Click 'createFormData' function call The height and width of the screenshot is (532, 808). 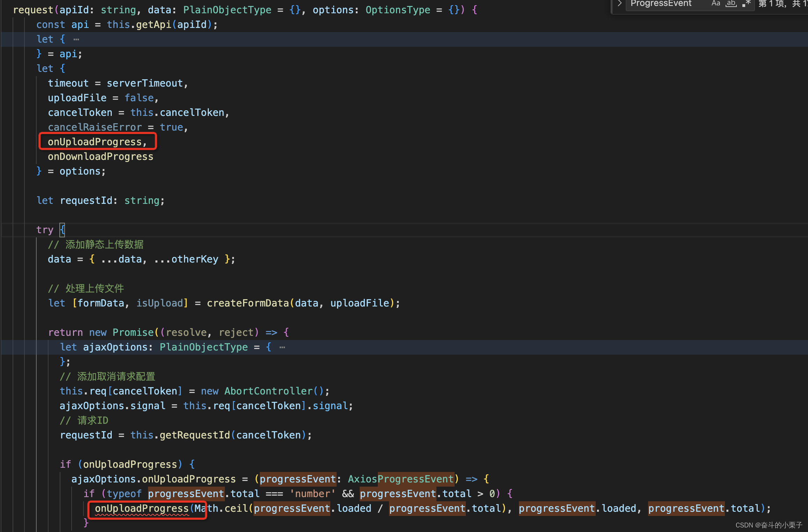point(248,303)
